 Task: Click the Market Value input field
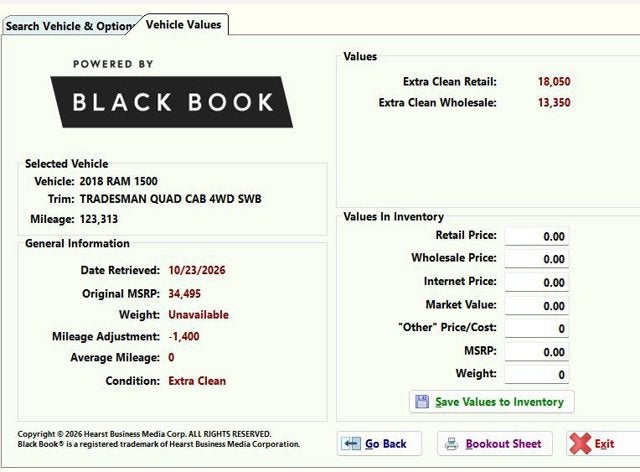coord(536,306)
